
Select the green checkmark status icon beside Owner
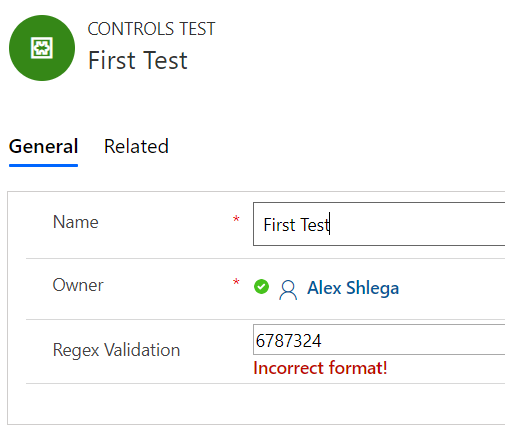click(261, 287)
